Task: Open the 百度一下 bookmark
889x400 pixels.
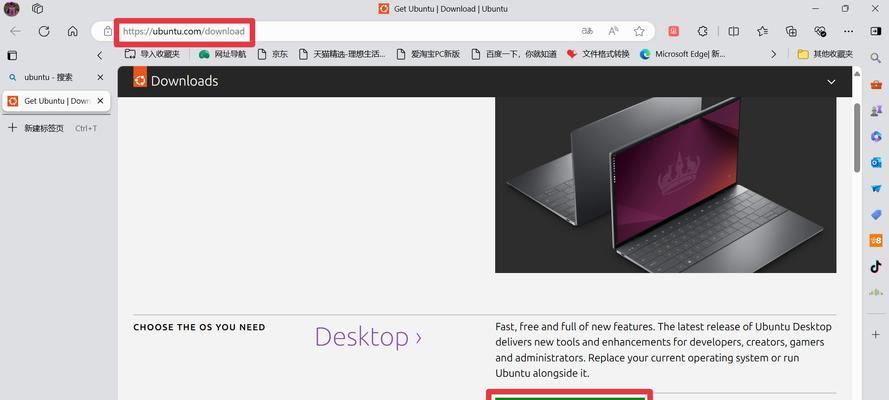Action: pos(514,54)
